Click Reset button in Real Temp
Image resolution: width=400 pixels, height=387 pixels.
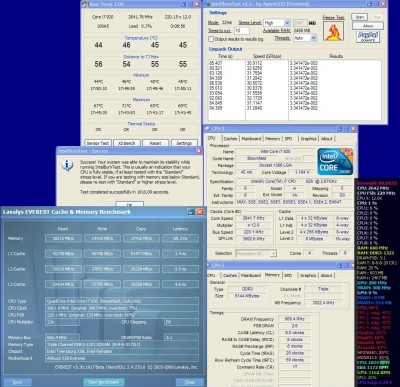[155, 143]
